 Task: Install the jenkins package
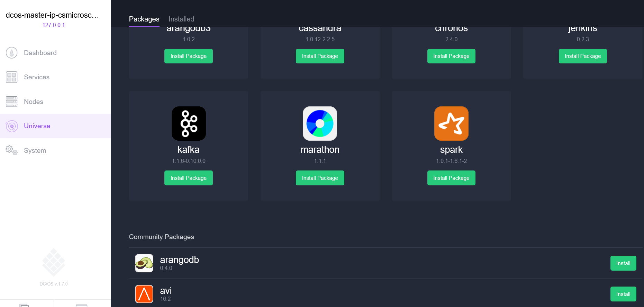[x=583, y=56]
